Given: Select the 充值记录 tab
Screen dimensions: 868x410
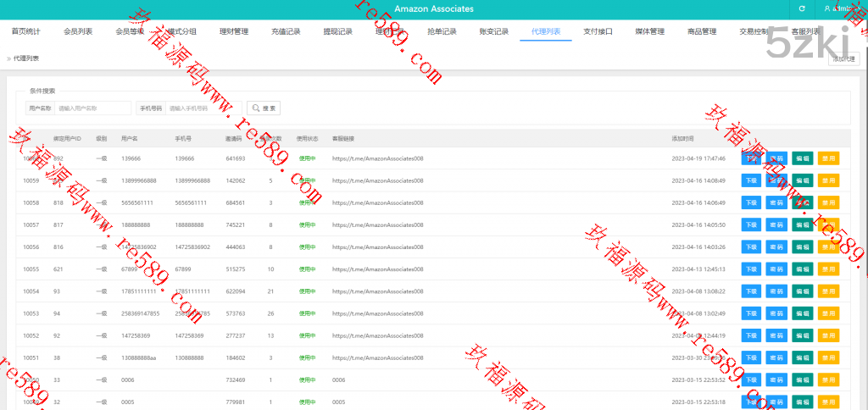Looking at the screenshot, I should [x=286, y=32].
